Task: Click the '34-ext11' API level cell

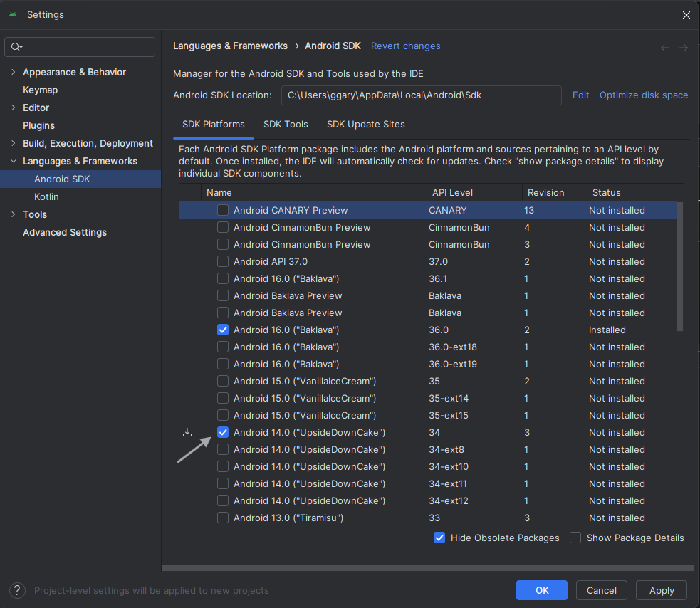Action: (449, 483)
